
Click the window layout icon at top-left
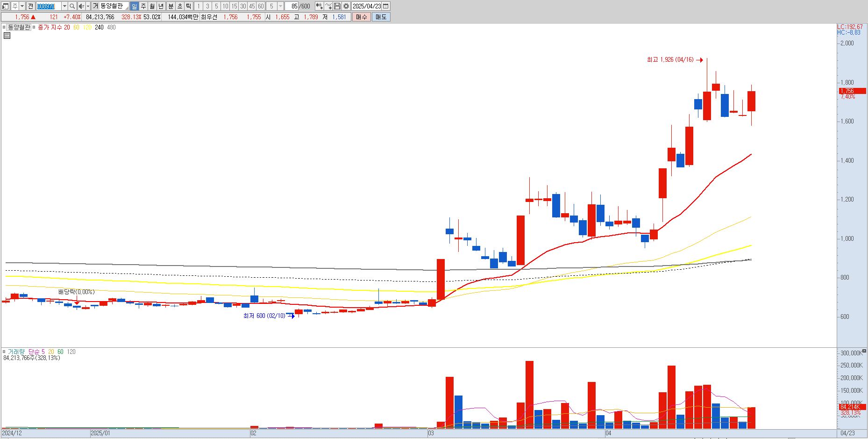5,6
